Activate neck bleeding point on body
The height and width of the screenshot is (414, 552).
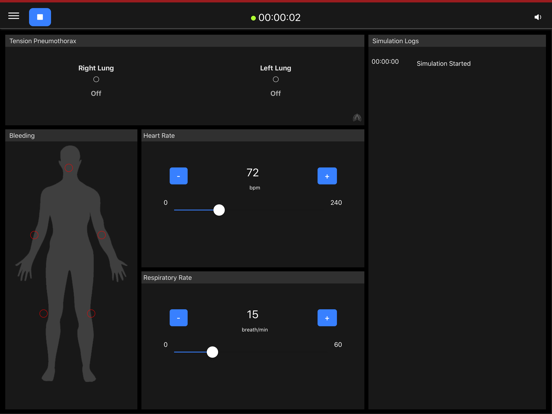tap(69, 168)
